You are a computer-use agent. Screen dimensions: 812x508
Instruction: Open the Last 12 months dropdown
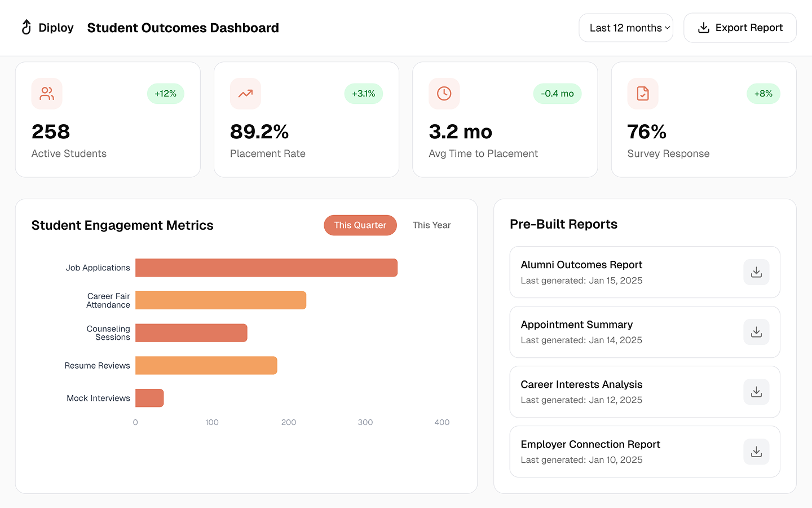point(626,27)
